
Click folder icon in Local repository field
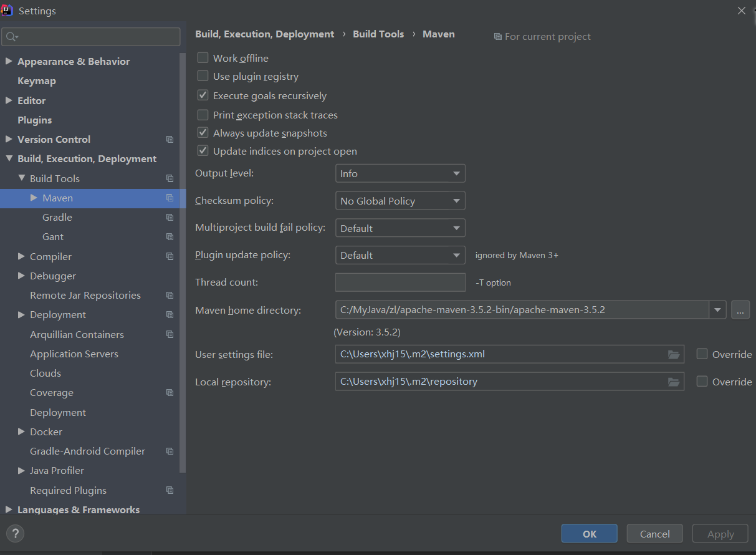click(673, 382)
